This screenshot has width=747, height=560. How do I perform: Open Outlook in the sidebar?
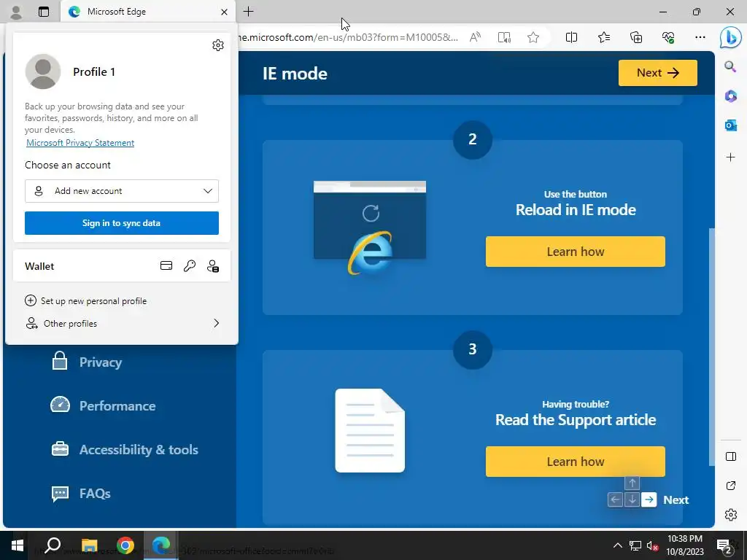[730, 125]
